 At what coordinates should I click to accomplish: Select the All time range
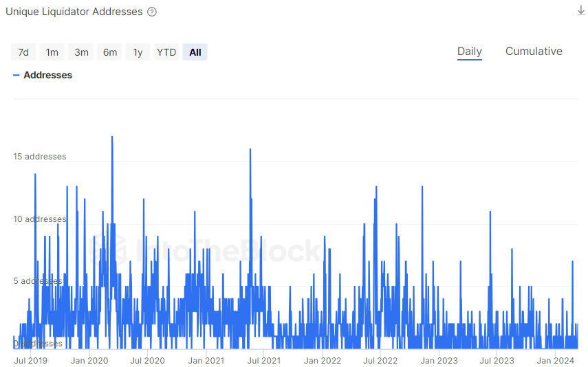195,52
